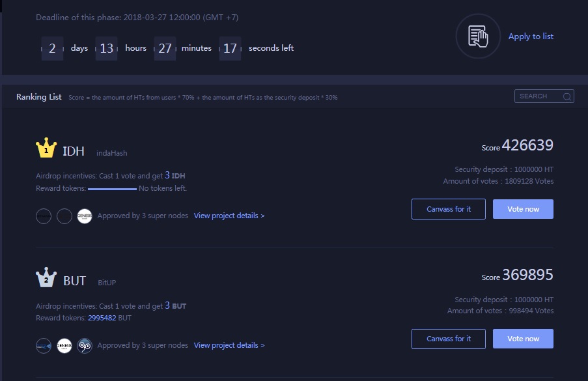Screen dimensions: 588x381
Task: Click the countdown hours box showing 13
Action: (x=107, y=48)
